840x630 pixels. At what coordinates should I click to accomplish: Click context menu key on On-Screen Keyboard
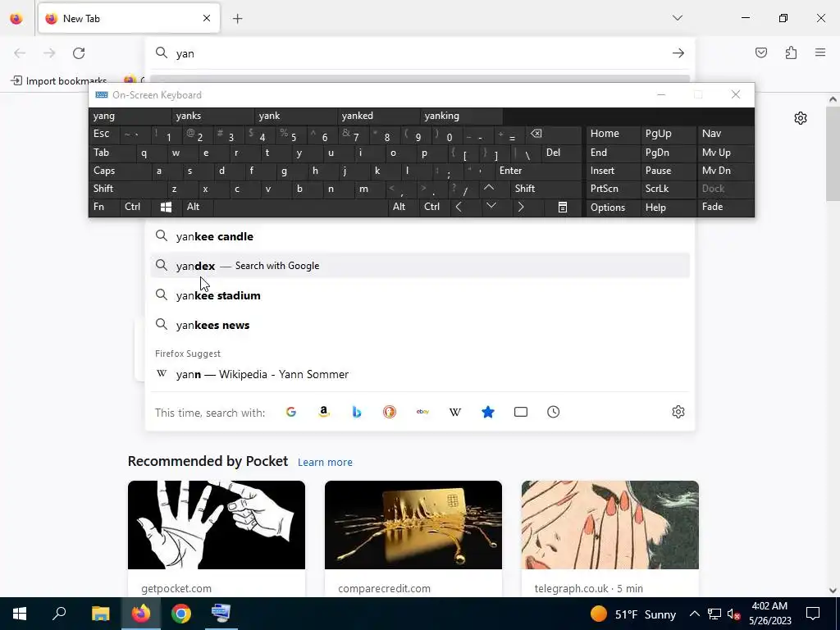click(563, 208)
